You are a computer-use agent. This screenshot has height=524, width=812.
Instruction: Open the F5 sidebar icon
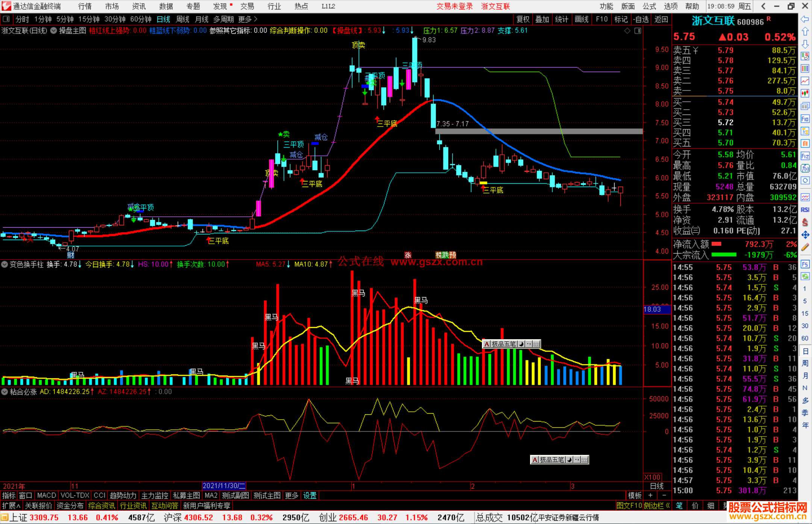coord(805,264)
